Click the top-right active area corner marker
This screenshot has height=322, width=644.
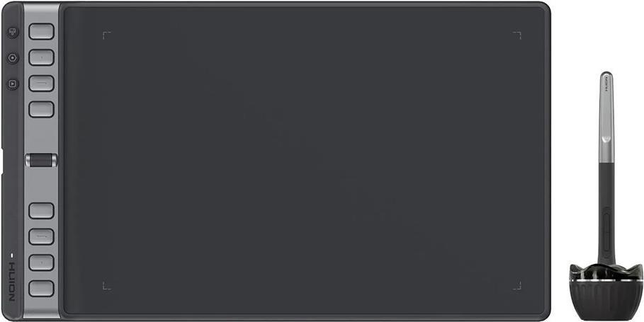pyautogui.click(x=516, y=35)
